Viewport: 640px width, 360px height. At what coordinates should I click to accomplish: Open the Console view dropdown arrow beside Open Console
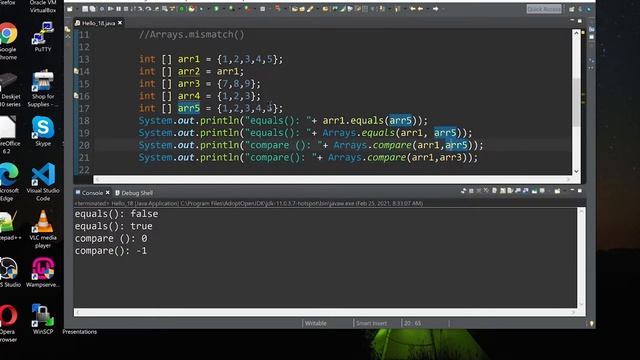click(564, 191)
